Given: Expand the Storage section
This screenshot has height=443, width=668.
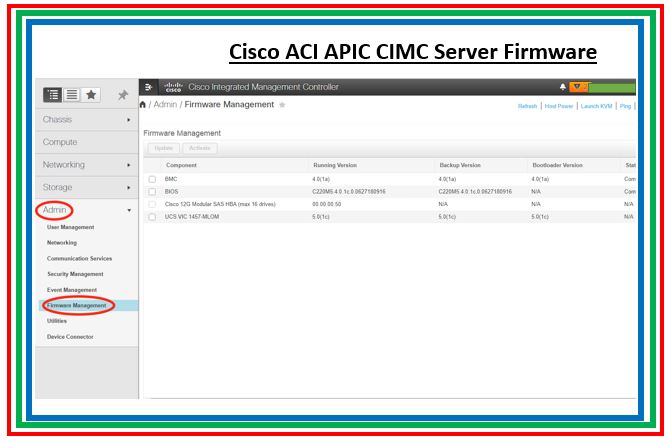Looking at the screenshot, I should (x=86, y=187).
